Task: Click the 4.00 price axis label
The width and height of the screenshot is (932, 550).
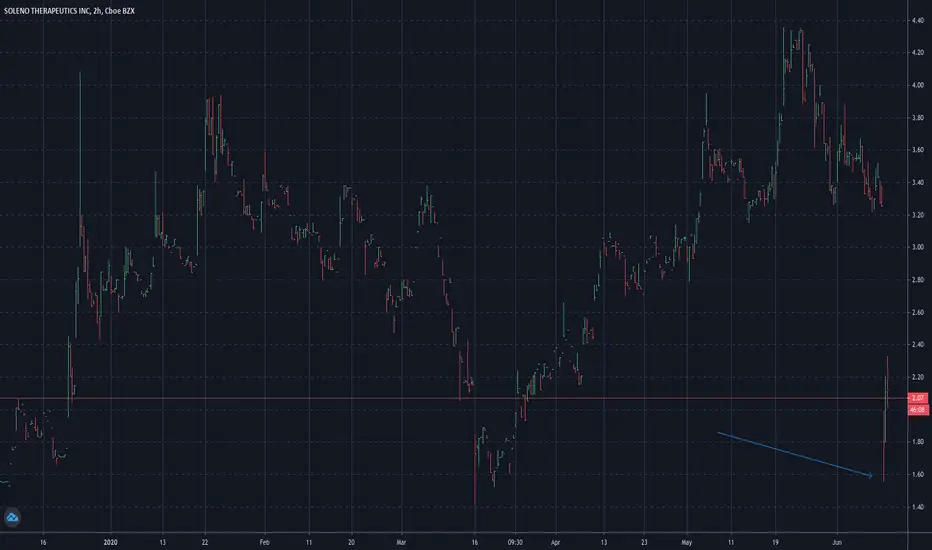Action: pos(918,85)
